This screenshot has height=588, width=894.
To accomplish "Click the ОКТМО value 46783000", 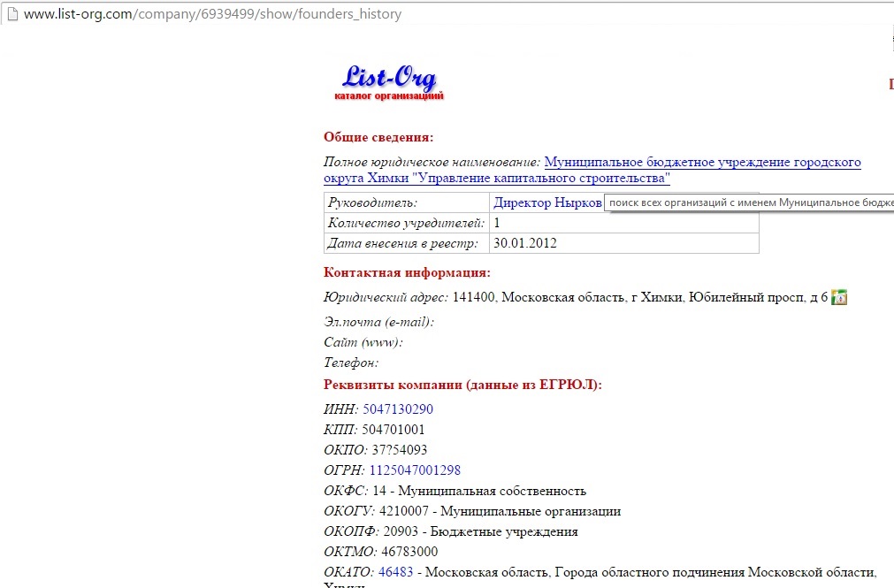I will 409,552.
